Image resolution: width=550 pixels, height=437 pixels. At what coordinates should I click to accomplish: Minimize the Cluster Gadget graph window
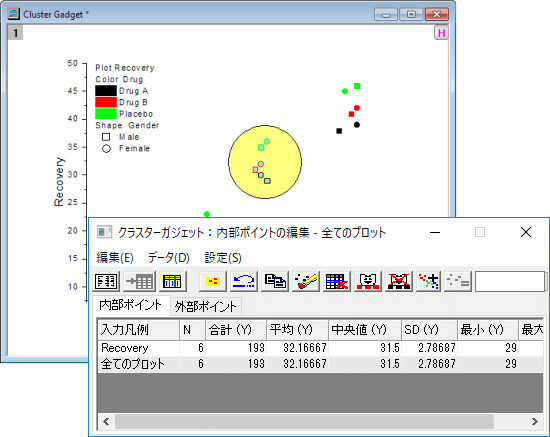tap(386, 15)
